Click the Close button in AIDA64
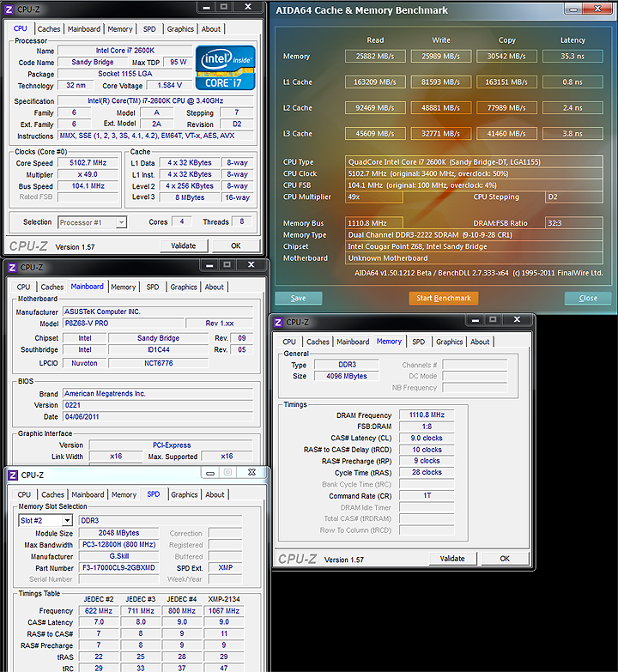Screen dimensions: 618x672 click(588, 299)
